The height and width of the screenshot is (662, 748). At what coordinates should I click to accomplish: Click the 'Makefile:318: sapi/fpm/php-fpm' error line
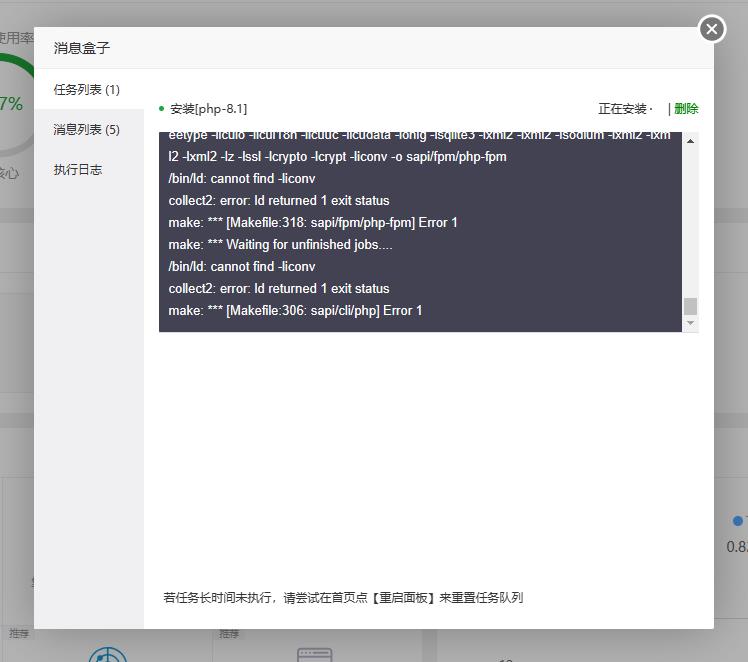pos(313,222)
